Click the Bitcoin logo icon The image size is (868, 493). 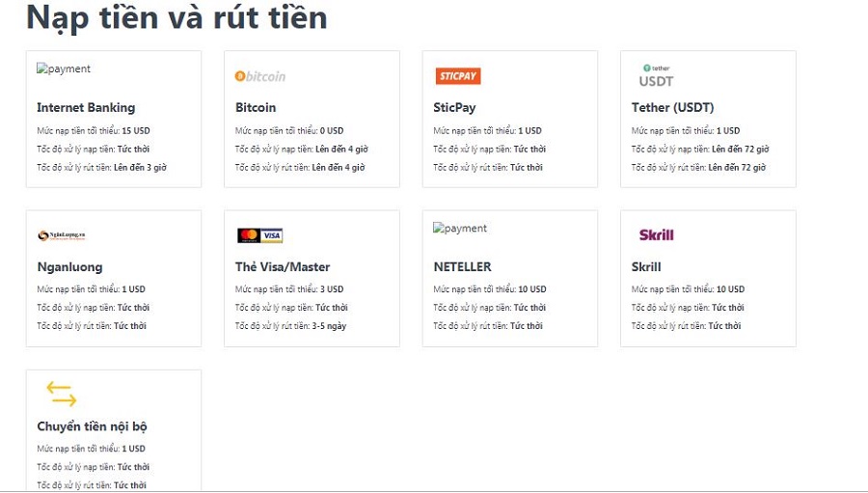[260, 76]
